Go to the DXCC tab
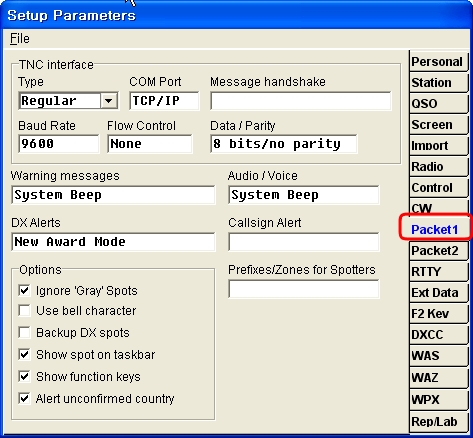This screenshot has height=438, width=473. click(x=438, y=335)
